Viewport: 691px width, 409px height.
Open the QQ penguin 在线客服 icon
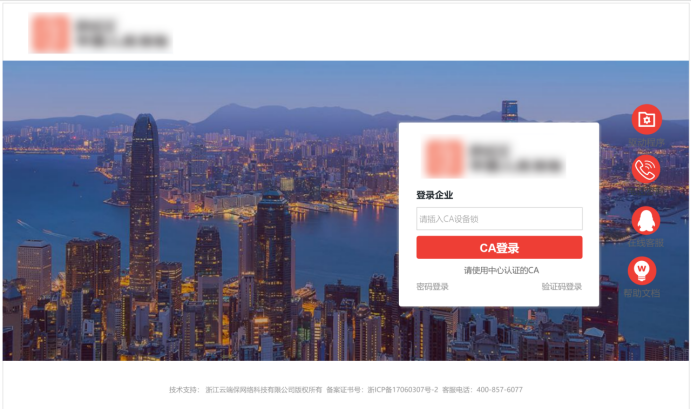click(x=646, y=220)
